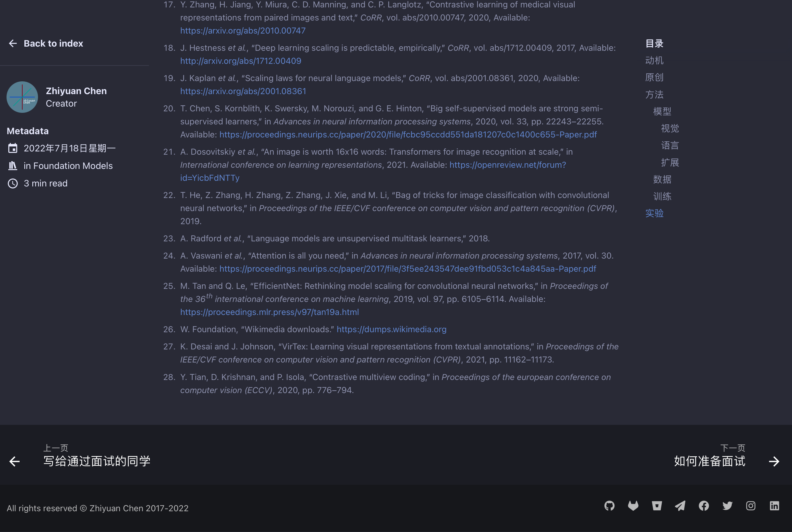The width and height of the screenshot is (792, 532).
Task: Open the Twitter icon in the footer
Action: tap(727, 506)
